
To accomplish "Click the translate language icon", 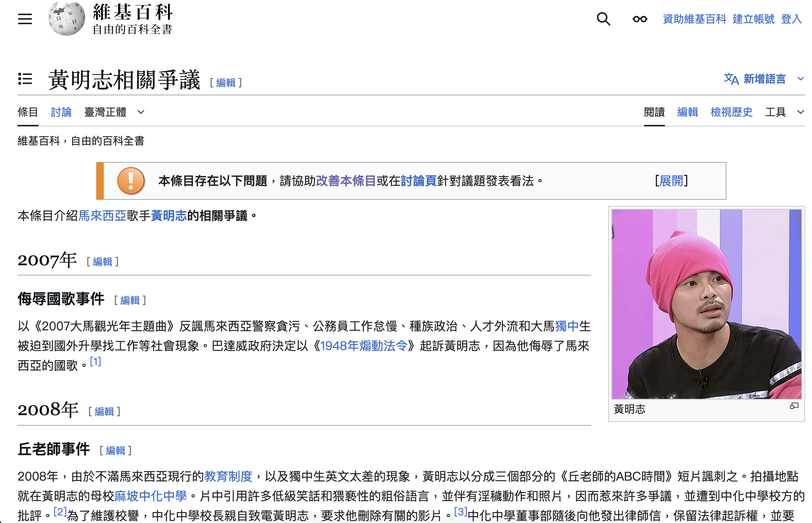I will (731, 79).
